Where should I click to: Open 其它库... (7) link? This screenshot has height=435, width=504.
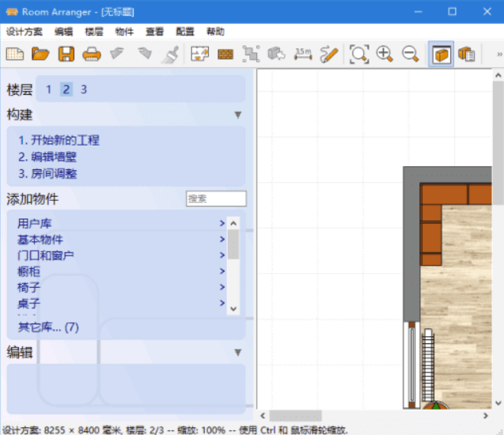48,327
